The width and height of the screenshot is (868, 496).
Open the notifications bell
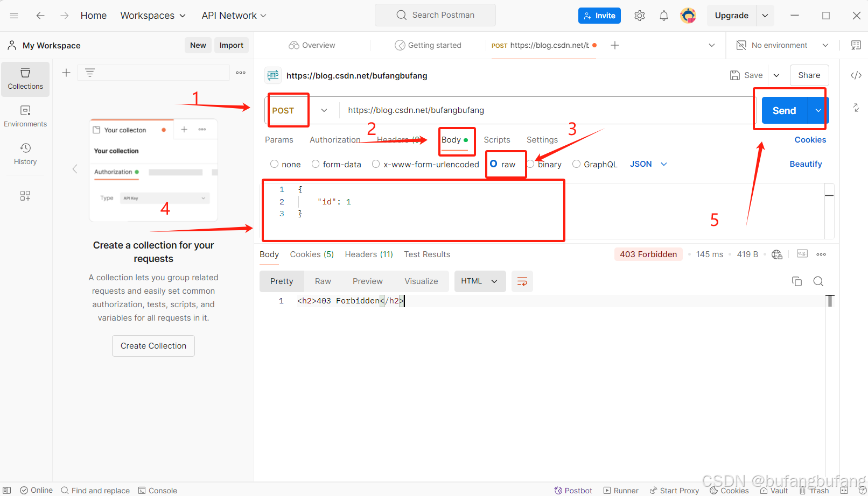(664, 16)
